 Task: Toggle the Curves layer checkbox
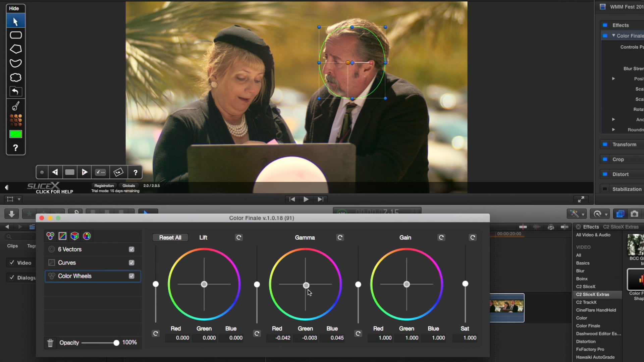coord(131,263)
